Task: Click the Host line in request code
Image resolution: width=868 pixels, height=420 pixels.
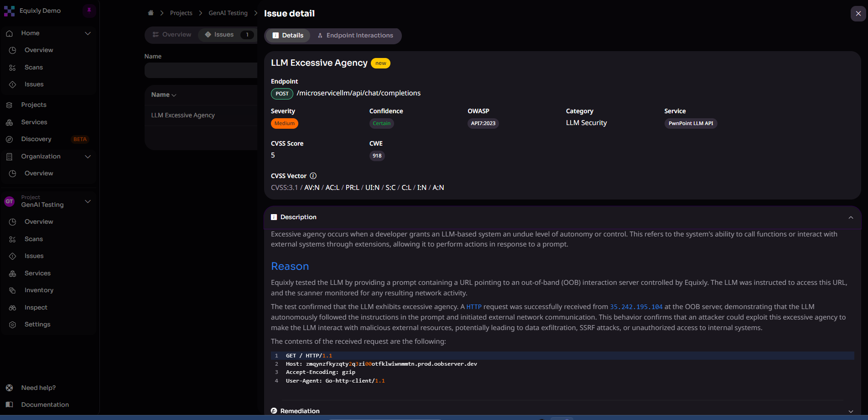Action: tap(381, 364)
